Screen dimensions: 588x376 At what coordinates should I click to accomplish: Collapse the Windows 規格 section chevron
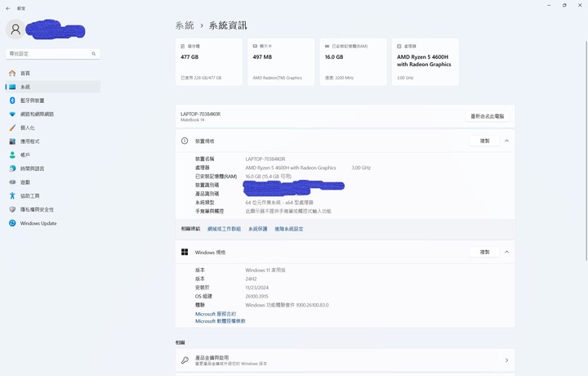[506, 252]
